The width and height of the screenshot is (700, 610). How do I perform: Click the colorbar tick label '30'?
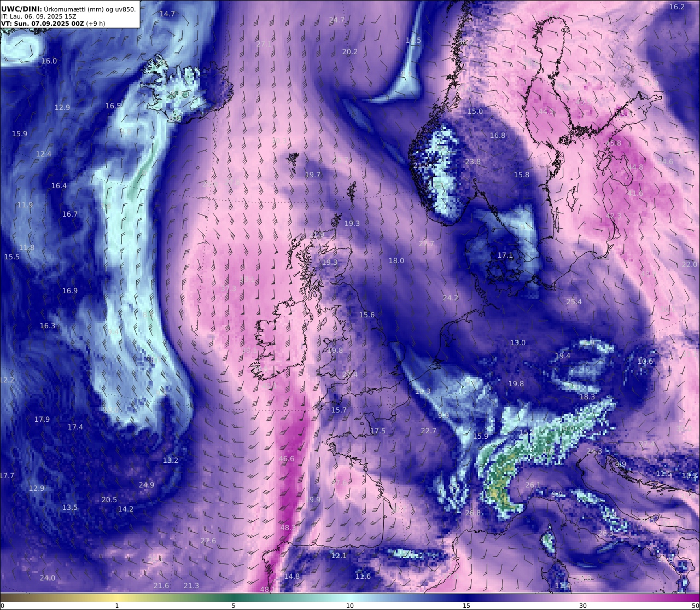click(583, 606)
